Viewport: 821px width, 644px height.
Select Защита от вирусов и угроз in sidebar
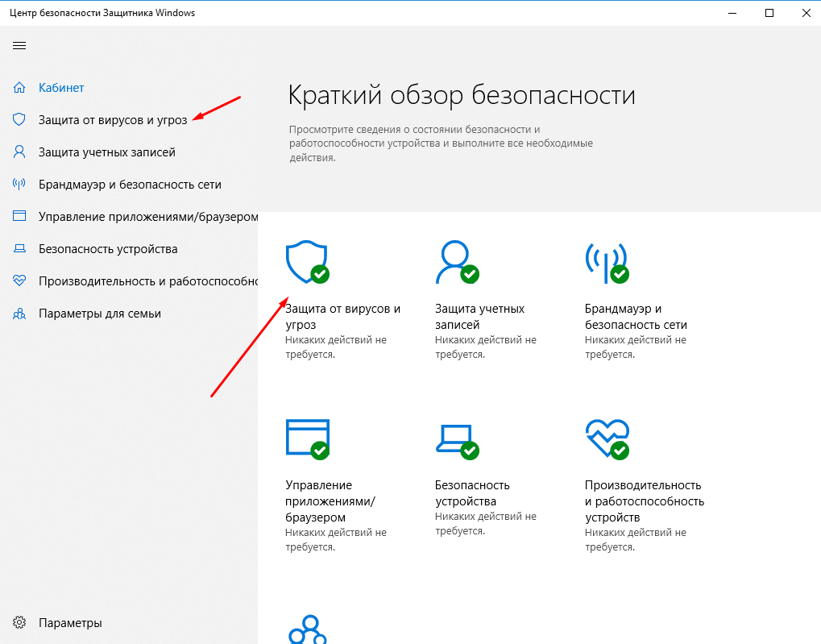click(x=113, y=120)
